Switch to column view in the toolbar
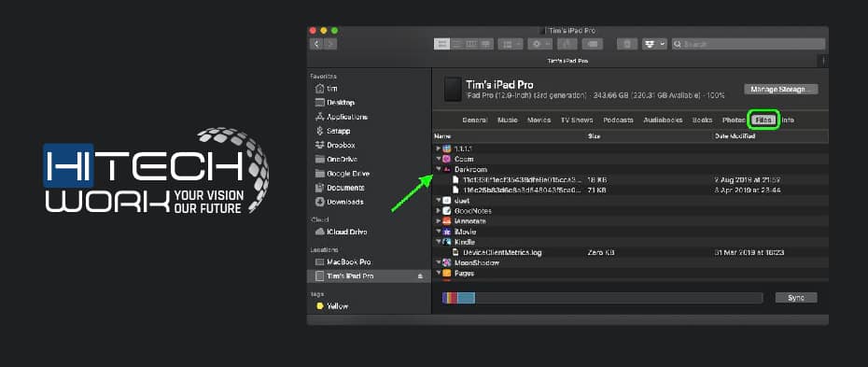Viewport: 868px width, 367px height. 471,44
